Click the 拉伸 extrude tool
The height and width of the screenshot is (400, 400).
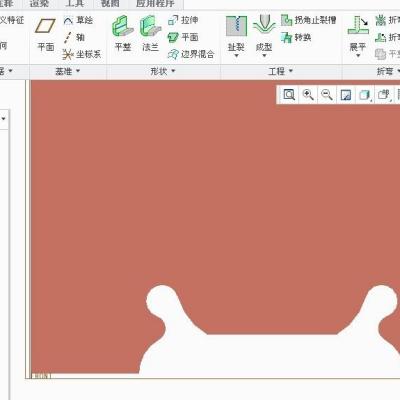183,20
